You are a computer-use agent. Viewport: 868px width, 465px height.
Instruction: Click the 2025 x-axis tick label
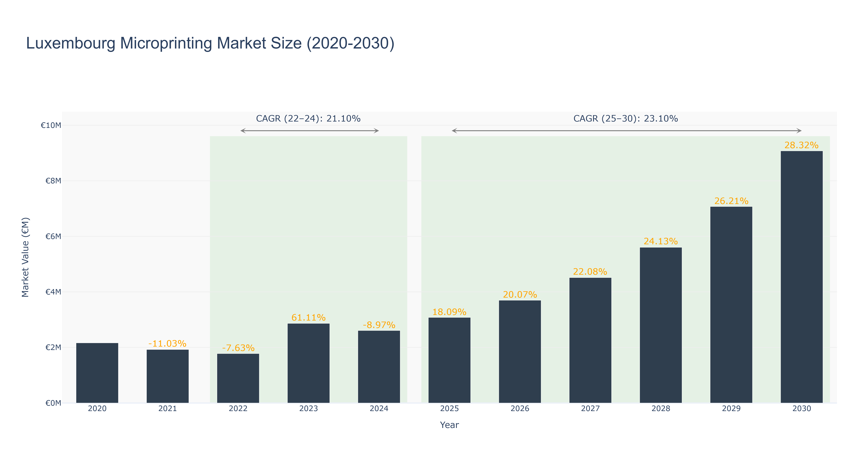[x=449, y=409]
